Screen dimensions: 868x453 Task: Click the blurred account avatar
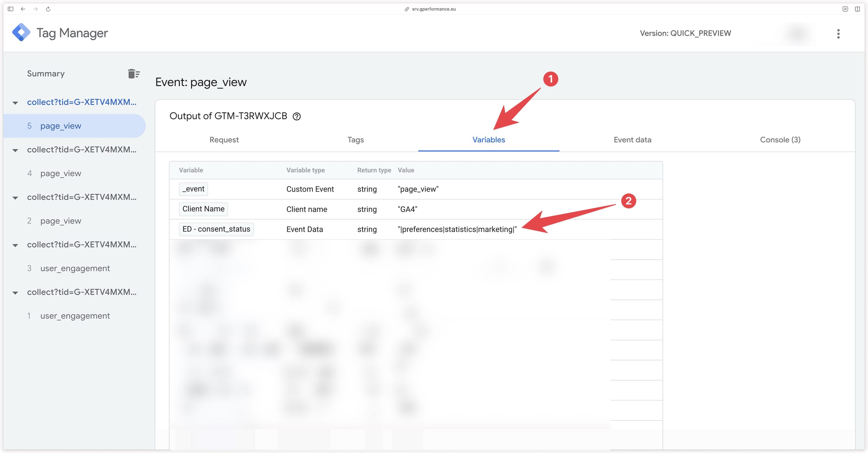coord(797,34)
